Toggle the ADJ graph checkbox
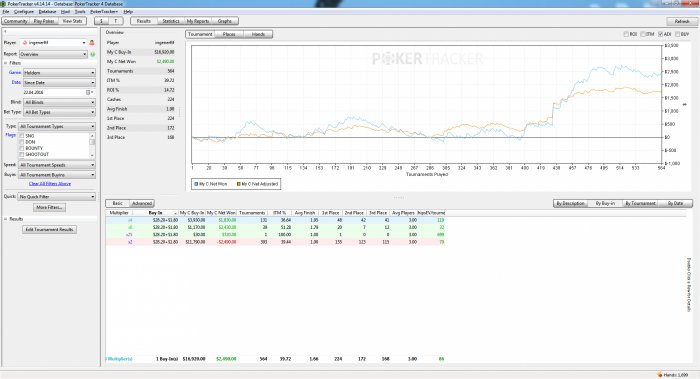 tap(661, 34)
